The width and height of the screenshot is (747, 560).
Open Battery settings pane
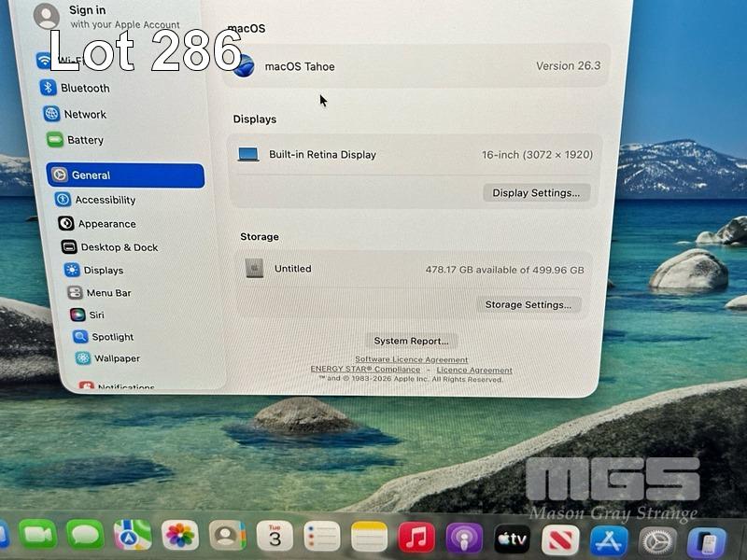click(x=84, y=140)
